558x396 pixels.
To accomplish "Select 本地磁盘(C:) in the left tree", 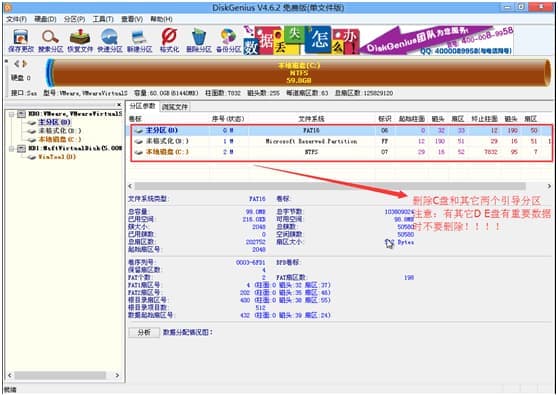I will 59,139.
